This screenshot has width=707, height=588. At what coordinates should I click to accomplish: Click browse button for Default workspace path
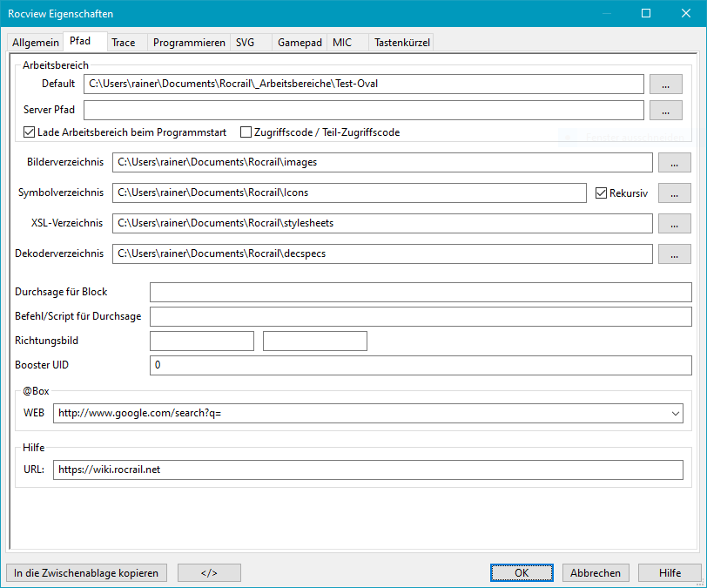pyautogui.click(x=665, y=84)
